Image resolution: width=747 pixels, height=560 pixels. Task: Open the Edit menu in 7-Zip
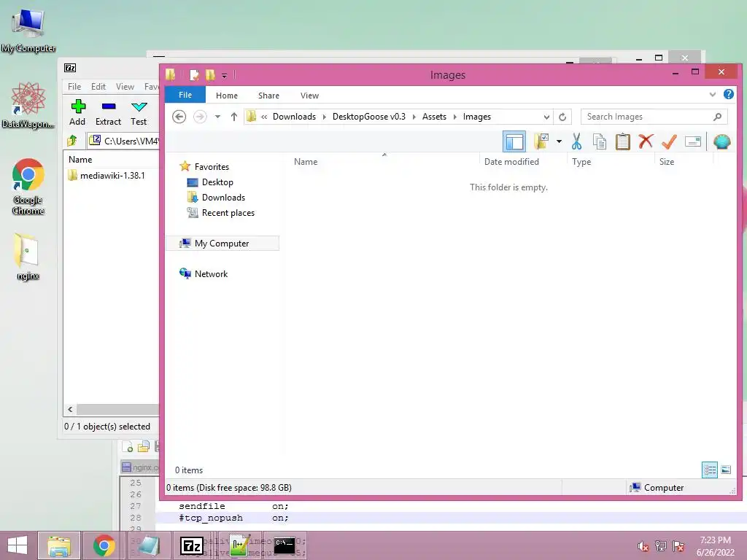[98, 87]
